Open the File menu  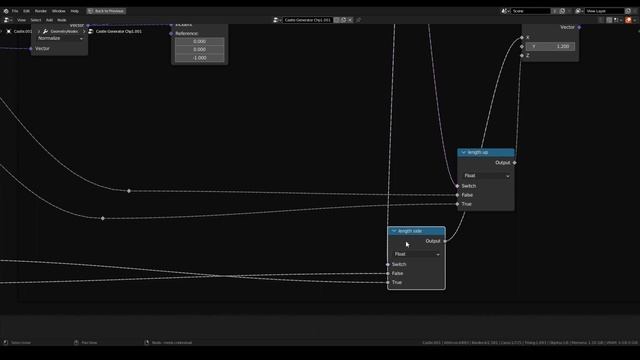click(15, 11)
